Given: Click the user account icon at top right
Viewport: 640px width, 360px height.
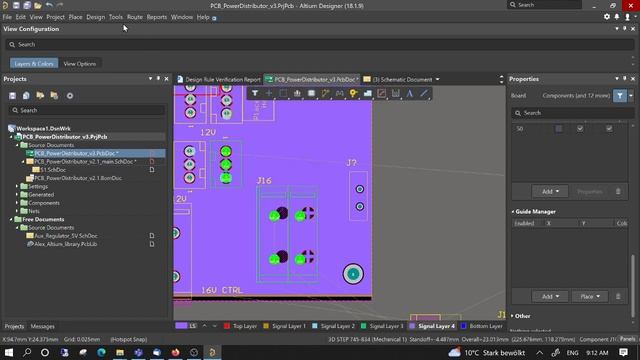Looking at the screenshot, I should 627,17.
